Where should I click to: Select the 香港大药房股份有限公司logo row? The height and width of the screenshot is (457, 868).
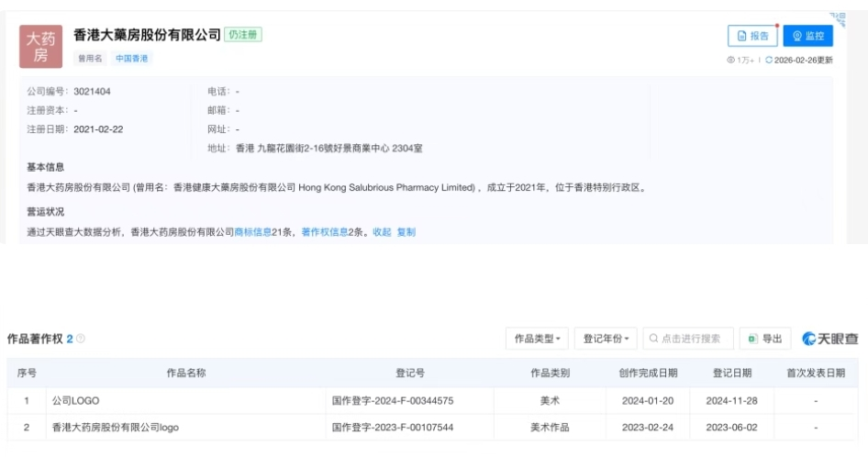point(114,428)
